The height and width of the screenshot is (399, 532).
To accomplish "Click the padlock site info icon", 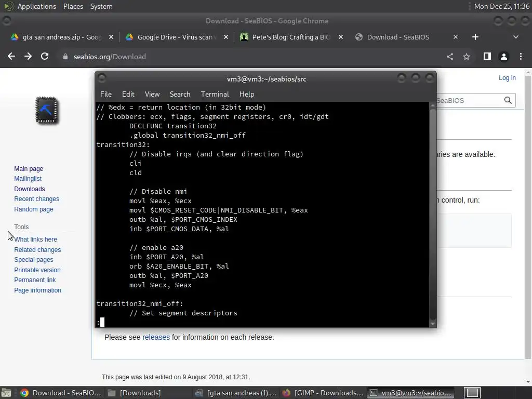I will [65, 57].
